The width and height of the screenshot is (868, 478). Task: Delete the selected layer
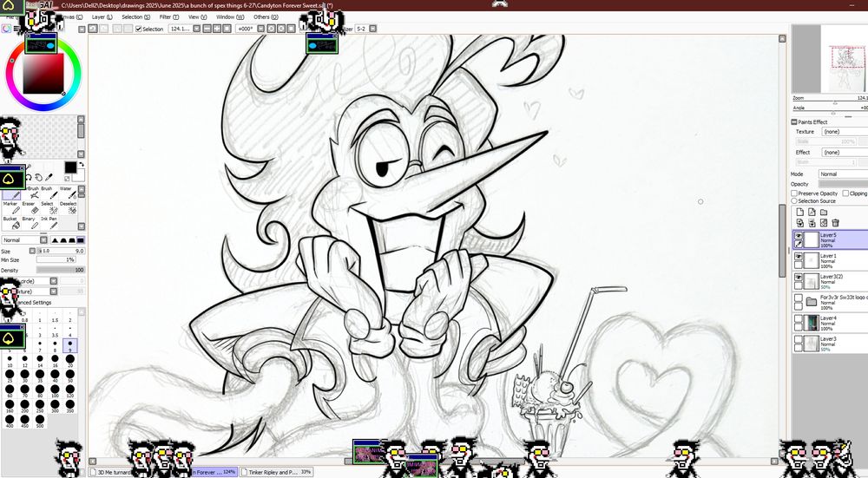(x=835, y=223)
